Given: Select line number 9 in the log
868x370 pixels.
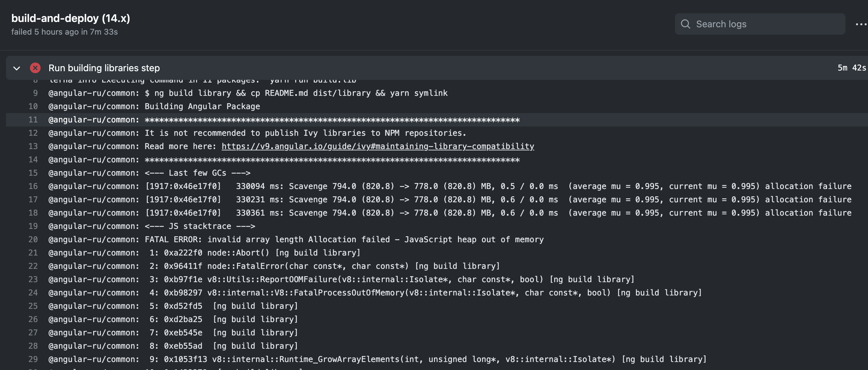Looking at the screenshot, I should coord(32,93).
